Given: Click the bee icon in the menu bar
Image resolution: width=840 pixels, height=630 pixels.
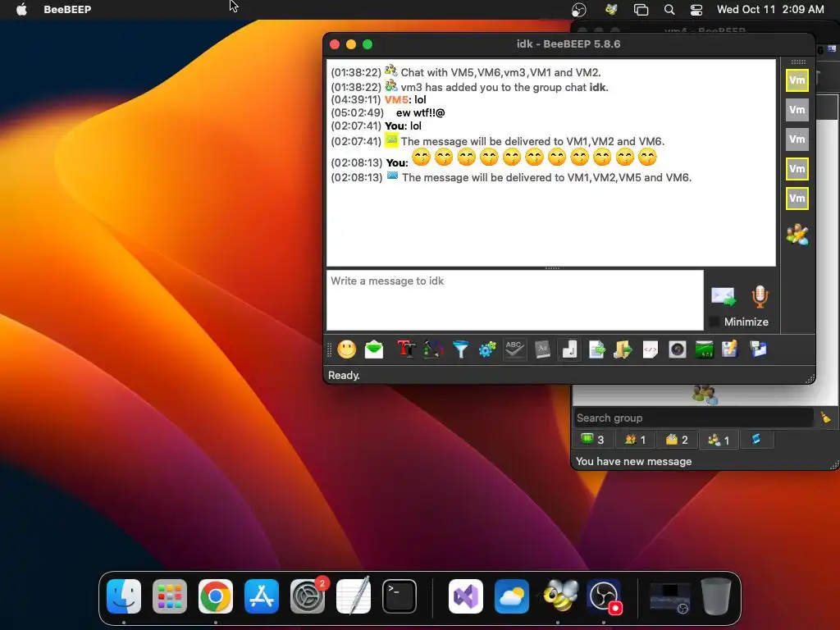Looking at the screenshot, I should [x=610, y=9].
